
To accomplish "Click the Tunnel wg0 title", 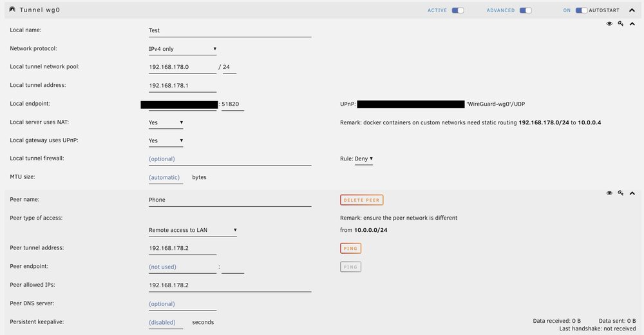I will (x=40, y=10).
